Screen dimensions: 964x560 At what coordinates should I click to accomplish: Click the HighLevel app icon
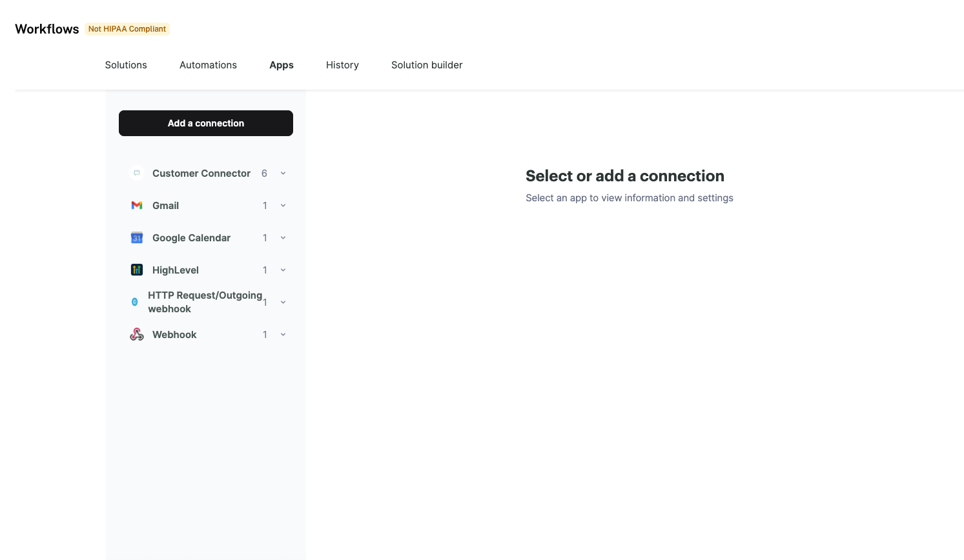click(137, 270)
